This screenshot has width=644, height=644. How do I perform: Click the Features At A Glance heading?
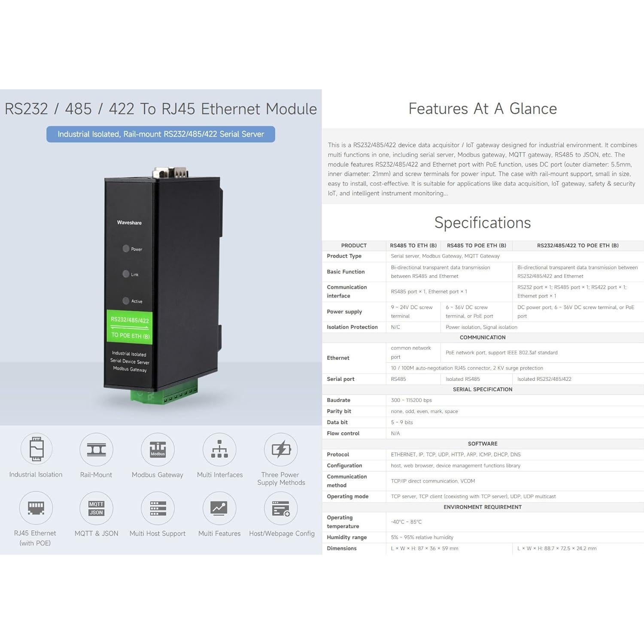point(483,109)
